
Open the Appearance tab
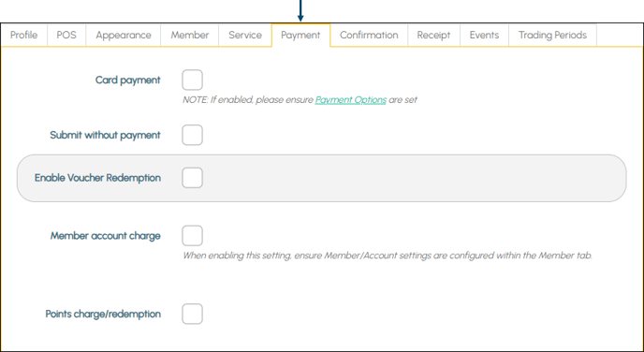(124, 36)
